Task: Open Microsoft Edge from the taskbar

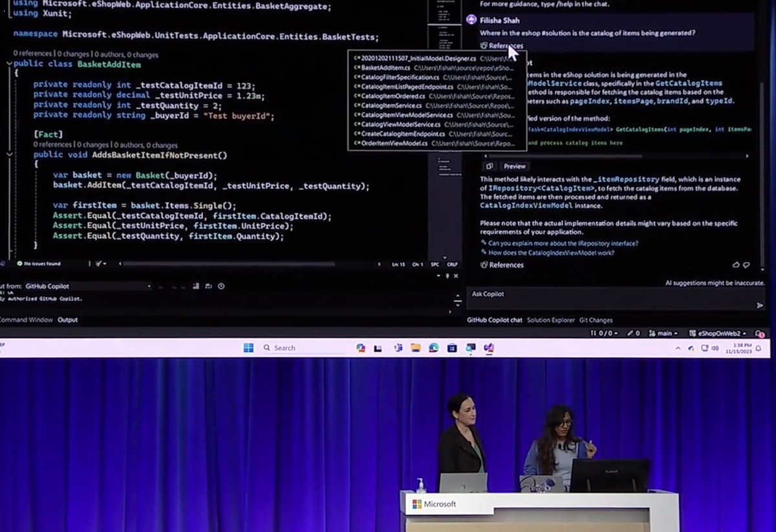Action: click(x=434, y=348)
